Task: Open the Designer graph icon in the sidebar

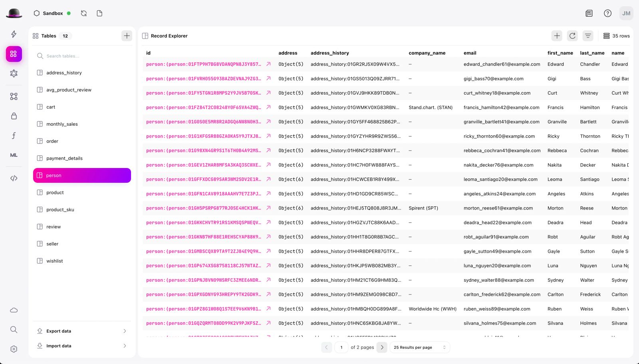Action: coord(14,96)
